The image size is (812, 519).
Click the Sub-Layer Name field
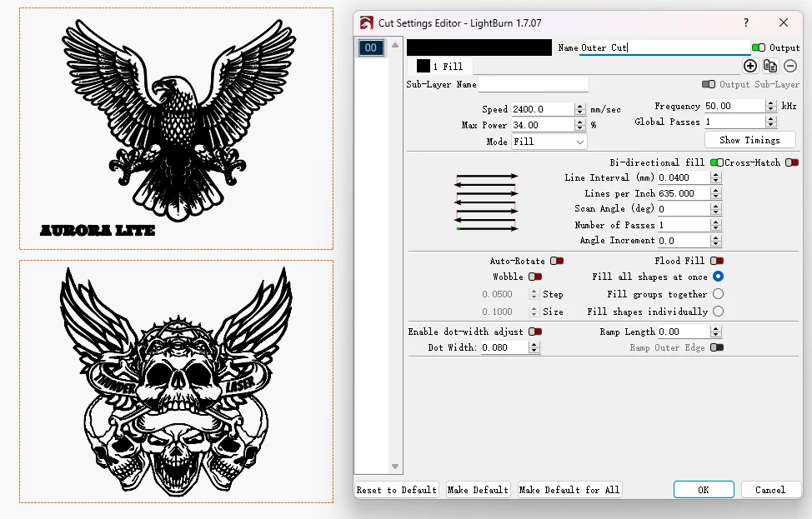coord(534,84)
